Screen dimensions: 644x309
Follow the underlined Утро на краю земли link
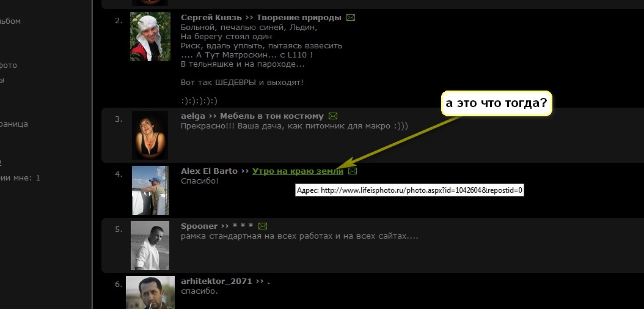pyautogui.click(x=298, y=171)
